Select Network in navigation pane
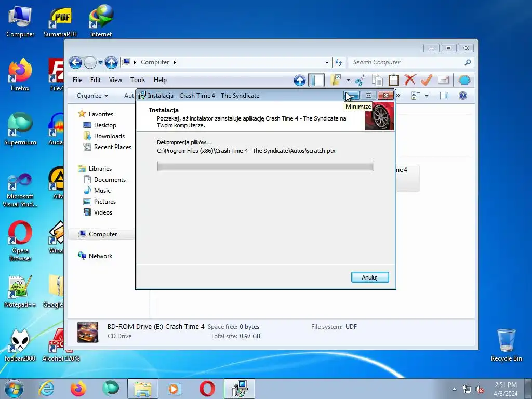Image resolution: width=532 pixels, height=399 pixels. coord(100,256)
